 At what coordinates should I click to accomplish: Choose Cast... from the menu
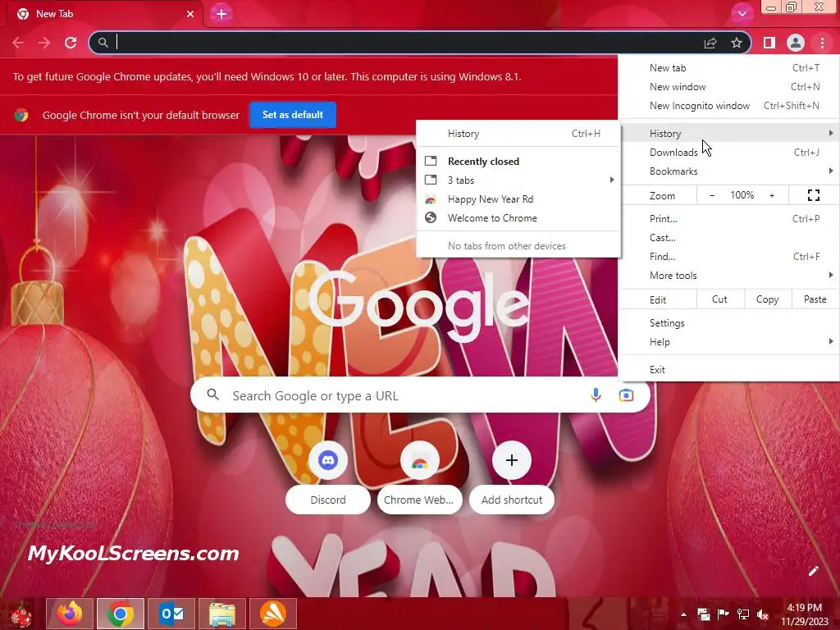(x=729, y=237)
